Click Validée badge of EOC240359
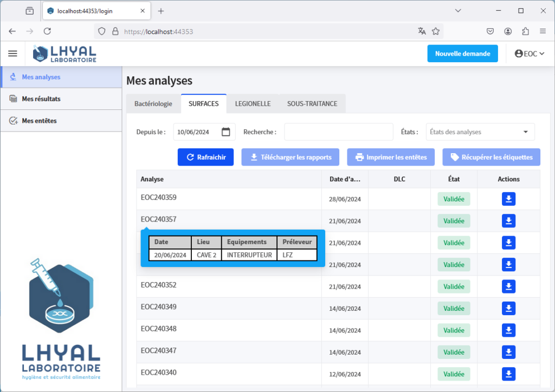The height and width of the screenshot is (392, 555). [x=454, y=199]
